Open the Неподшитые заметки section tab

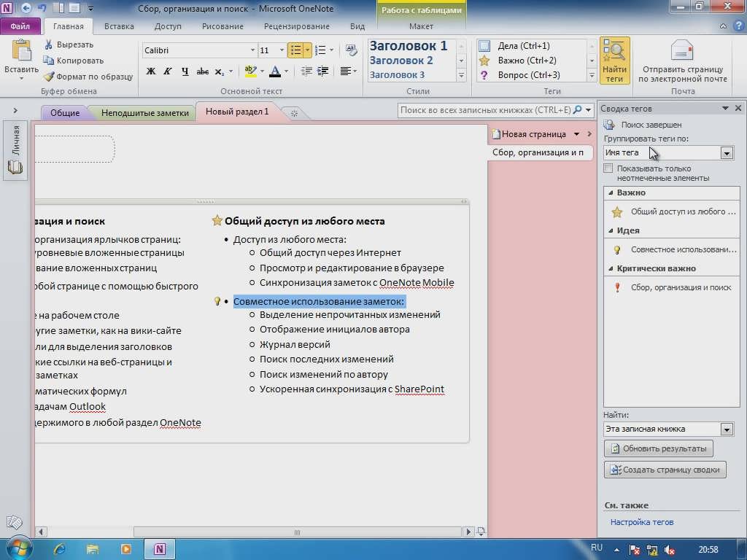click(144, 113)
